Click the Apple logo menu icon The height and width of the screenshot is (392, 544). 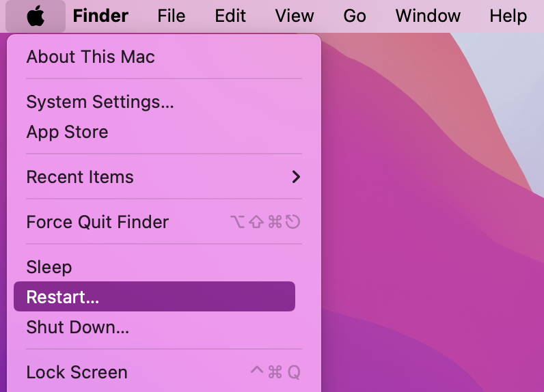[36, 16]
